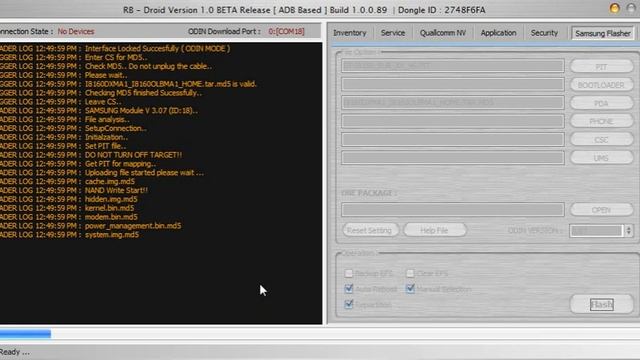Viewport: 640px width, 360px height.
Task: Click the PDA file button
Action: point(601,103)
